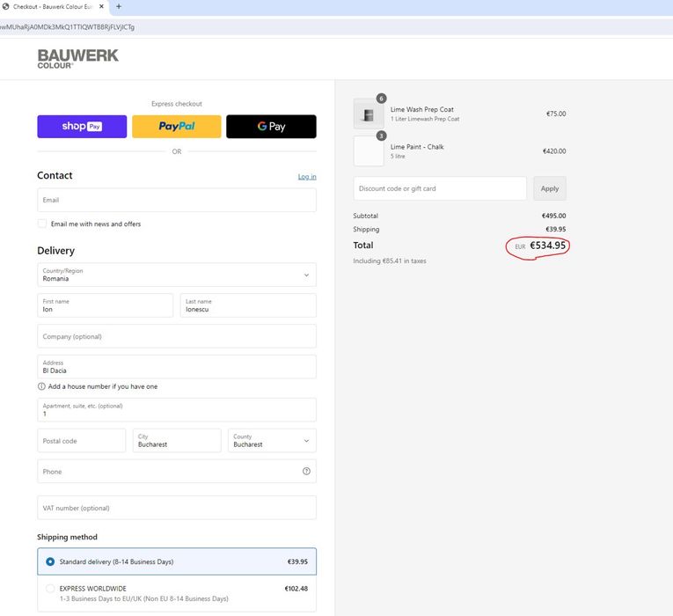Screen dimensions: 673x616
Task: Select Standard delivery shipping method
Action: [50, 561]
